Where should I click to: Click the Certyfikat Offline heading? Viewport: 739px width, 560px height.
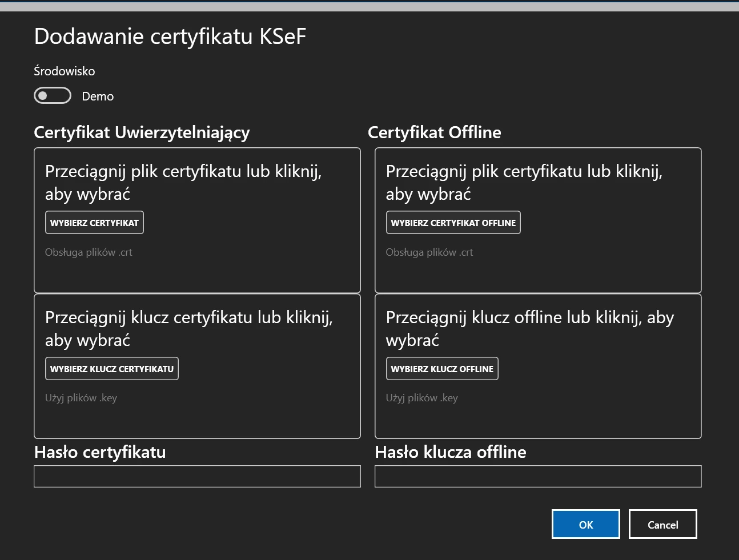(434, 132)
